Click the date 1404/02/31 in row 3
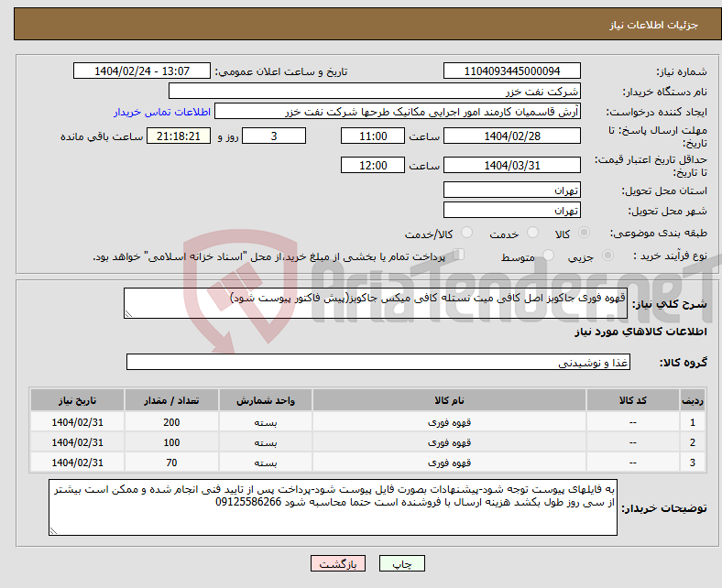 point(77,463)
